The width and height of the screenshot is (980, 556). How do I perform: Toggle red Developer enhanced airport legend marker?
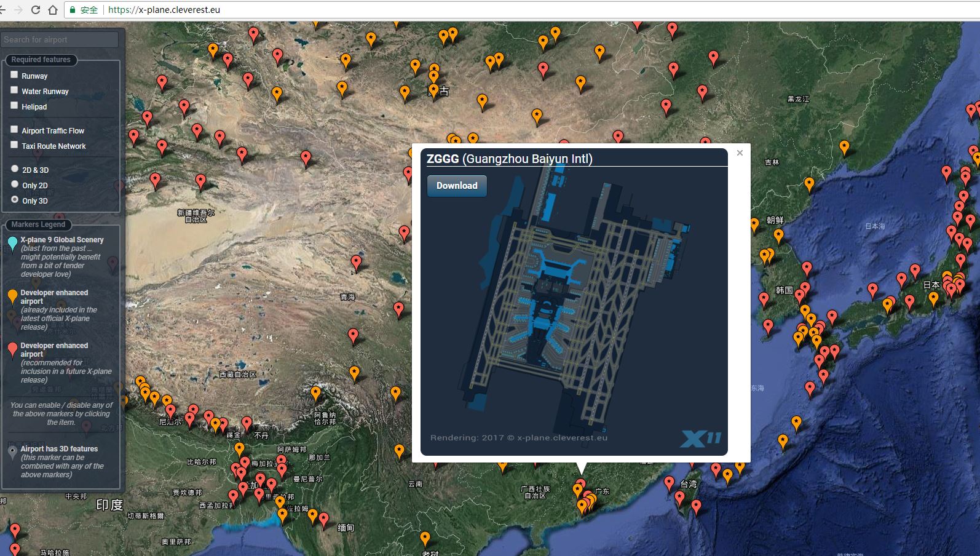12,349
